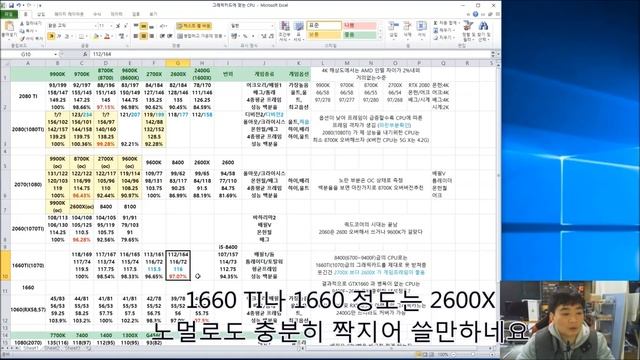
Task: Open the font color dropdown arrow
Action: coord(111,36)
